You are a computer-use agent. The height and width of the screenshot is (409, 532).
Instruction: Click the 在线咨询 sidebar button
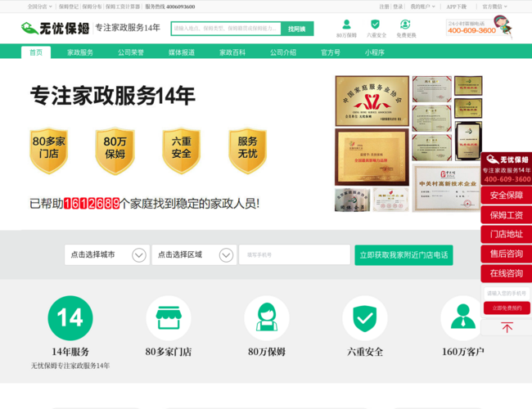pyautogui.click(x=507, y=273)
